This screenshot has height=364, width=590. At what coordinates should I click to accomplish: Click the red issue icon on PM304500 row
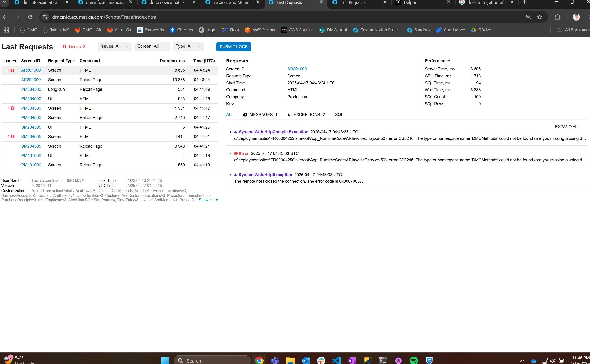click(13, 108)
